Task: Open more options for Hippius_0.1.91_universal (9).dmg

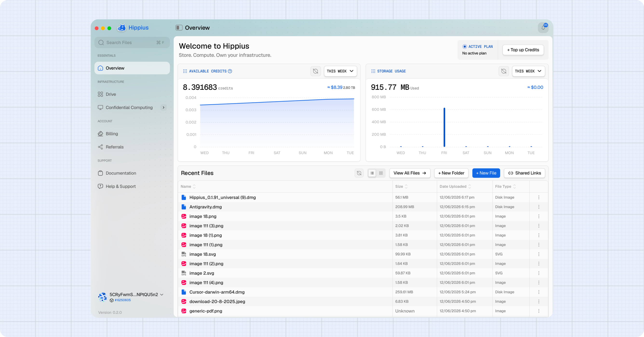Action: tap(539, 197)
